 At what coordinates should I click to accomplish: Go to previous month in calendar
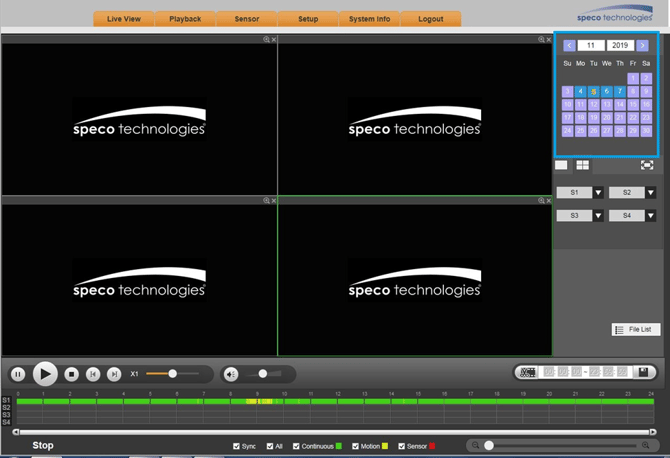pyautogui.click(x=569, y=45)
